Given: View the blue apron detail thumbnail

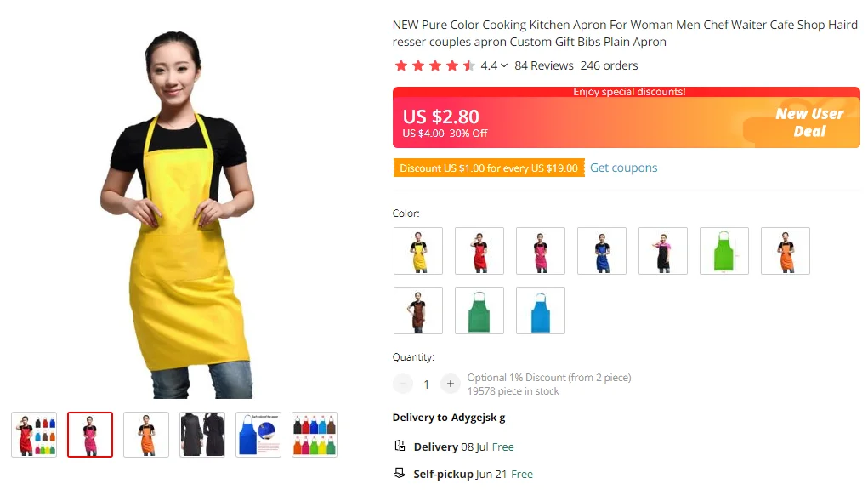Looking at the screenshot, I should [x=258, y=435].
